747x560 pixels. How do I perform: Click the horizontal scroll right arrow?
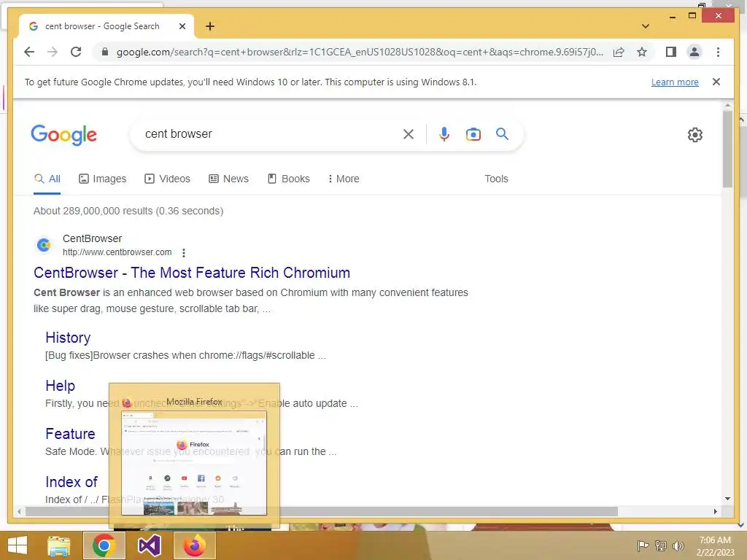(x=715, y=511)
